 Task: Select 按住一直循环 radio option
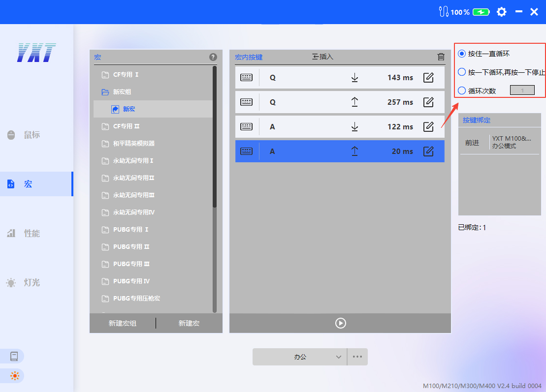click(x=462, y=54)
